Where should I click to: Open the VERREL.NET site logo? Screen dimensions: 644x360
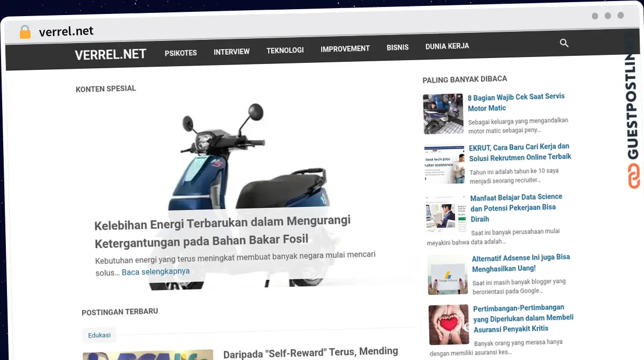[111, 54]
